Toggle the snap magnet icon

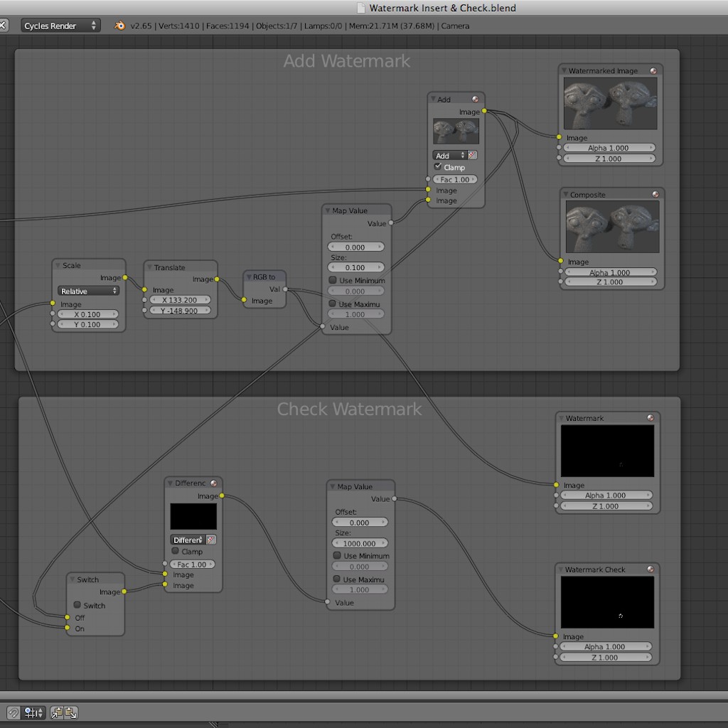coord(14,712)
